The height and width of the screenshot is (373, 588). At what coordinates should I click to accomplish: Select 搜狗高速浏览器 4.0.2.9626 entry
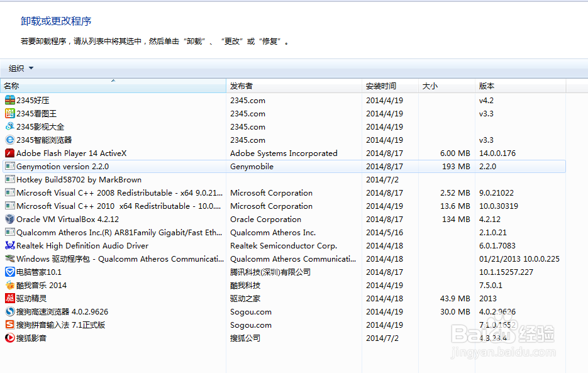point(62,312)
